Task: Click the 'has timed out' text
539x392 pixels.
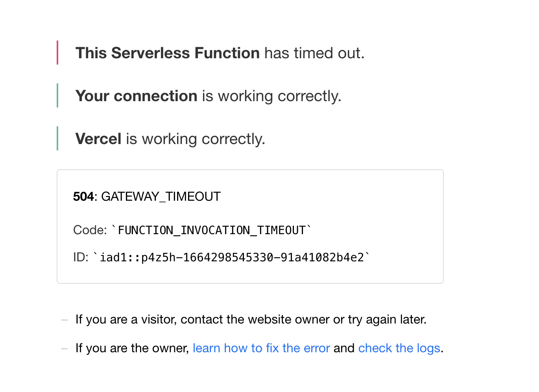Action: (x=313, y=53)
